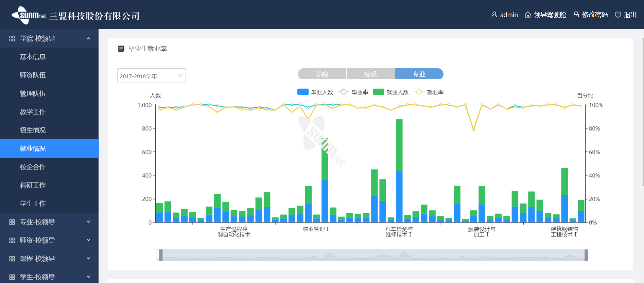Switch to the 院系 tab
The width and height of the screenshot is (644, 283).
(370, 74)
